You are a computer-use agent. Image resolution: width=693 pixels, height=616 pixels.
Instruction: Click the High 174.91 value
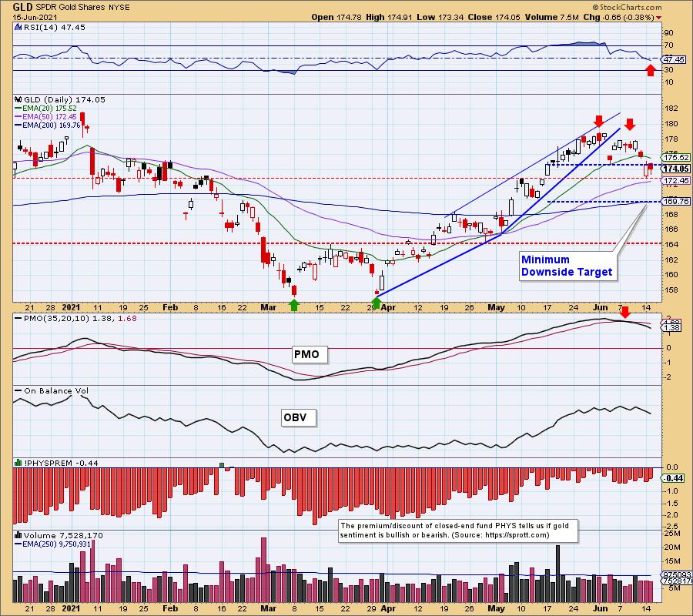[389, 17]
